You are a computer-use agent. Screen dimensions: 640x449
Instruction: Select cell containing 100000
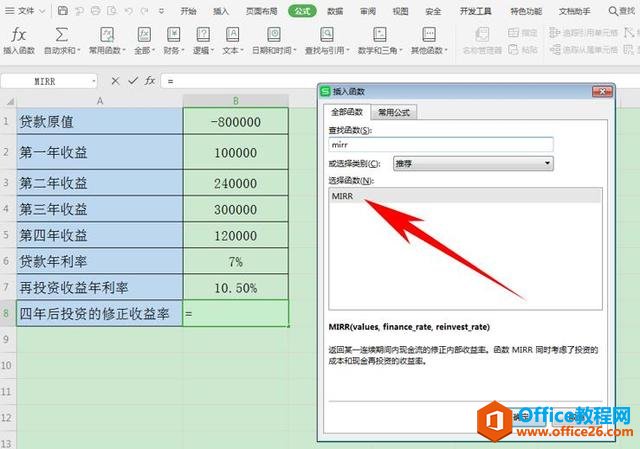(x=236, y=152)
